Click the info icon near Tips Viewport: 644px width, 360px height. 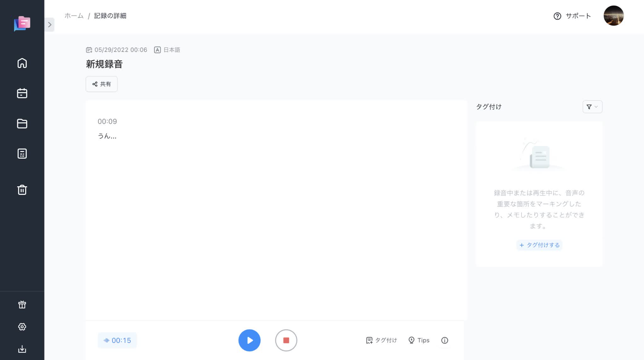pyautogui.click(x=445, y=340)
